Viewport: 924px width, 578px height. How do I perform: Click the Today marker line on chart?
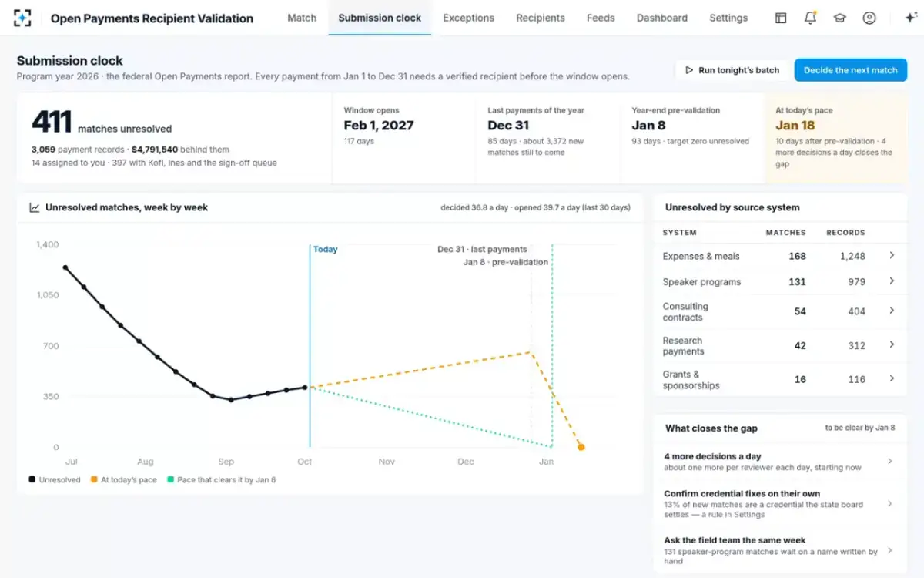pos(310,345)
